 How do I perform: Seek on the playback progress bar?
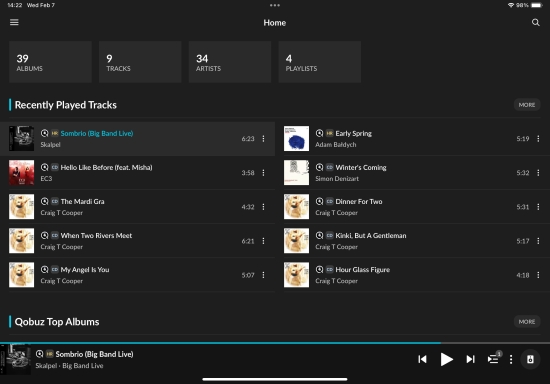(275, 343)
